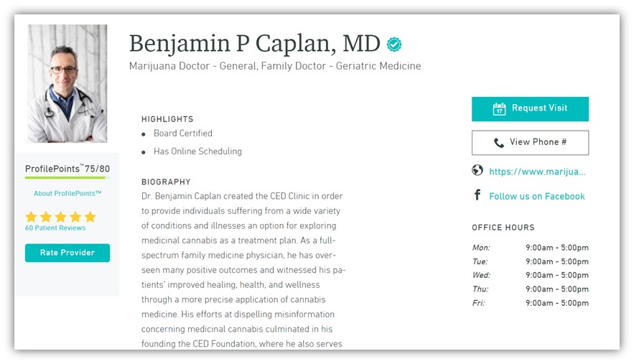Open the Follow us on Facebook link
Image resolution: width=634 pixels, height=364 pixels.
(x=536, y=197)
